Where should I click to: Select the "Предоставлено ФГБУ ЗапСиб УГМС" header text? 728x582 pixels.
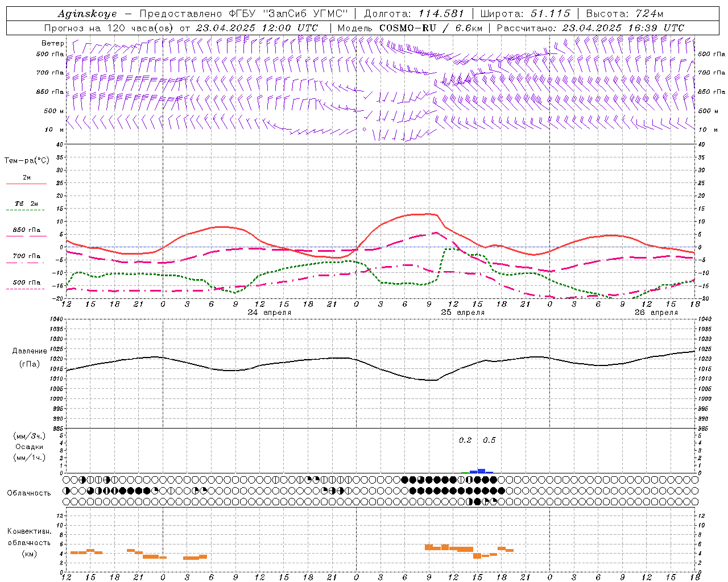click(243, 14)
